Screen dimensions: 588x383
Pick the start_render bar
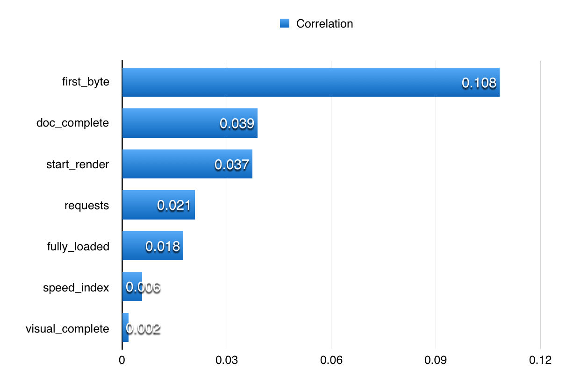click(x=187, y=164)
